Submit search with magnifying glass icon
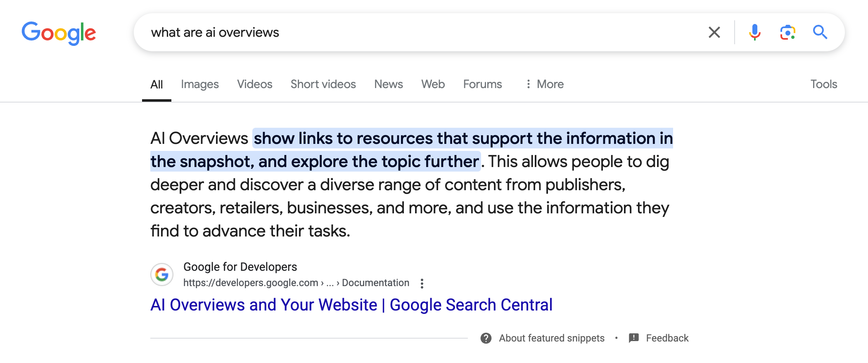Image resolution: width=868 pixels, height=363 pixels. (820, 32)
